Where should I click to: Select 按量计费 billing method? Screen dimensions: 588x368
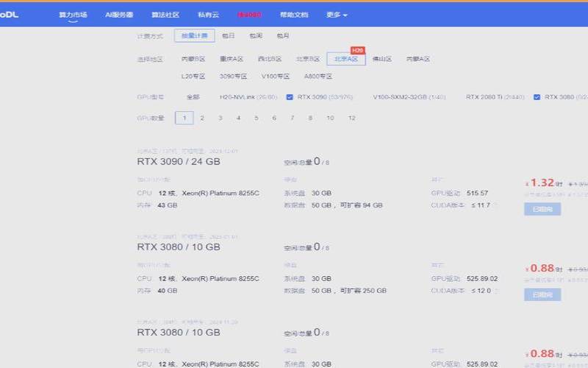(x=195, y=35)
